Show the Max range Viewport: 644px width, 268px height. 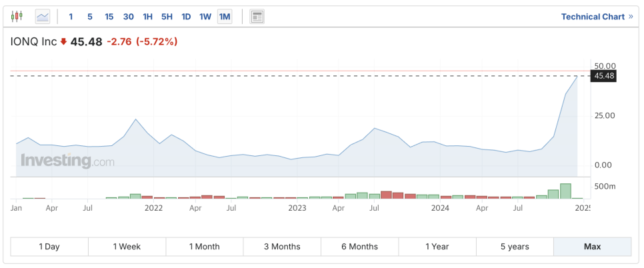592,247
